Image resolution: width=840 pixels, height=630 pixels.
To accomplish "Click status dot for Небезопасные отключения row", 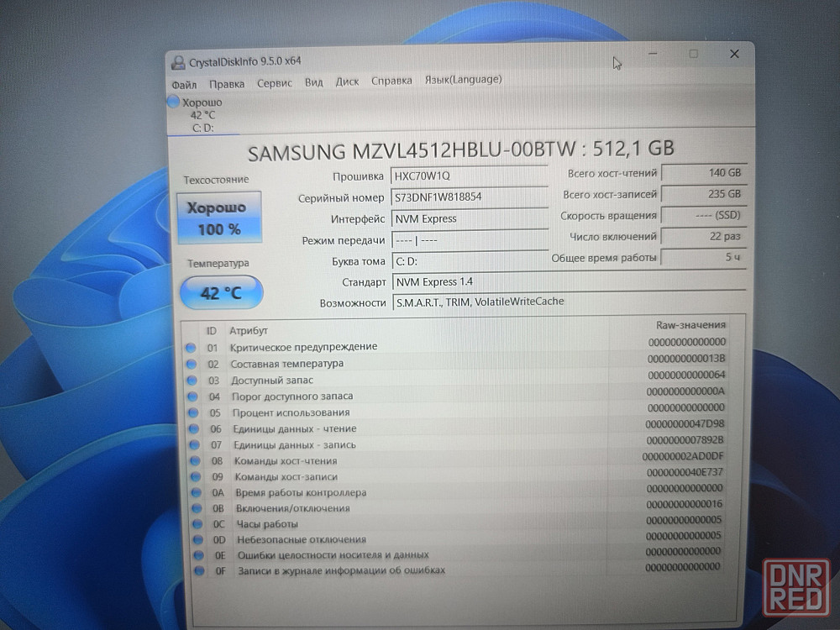I will [x=197, y=539].
